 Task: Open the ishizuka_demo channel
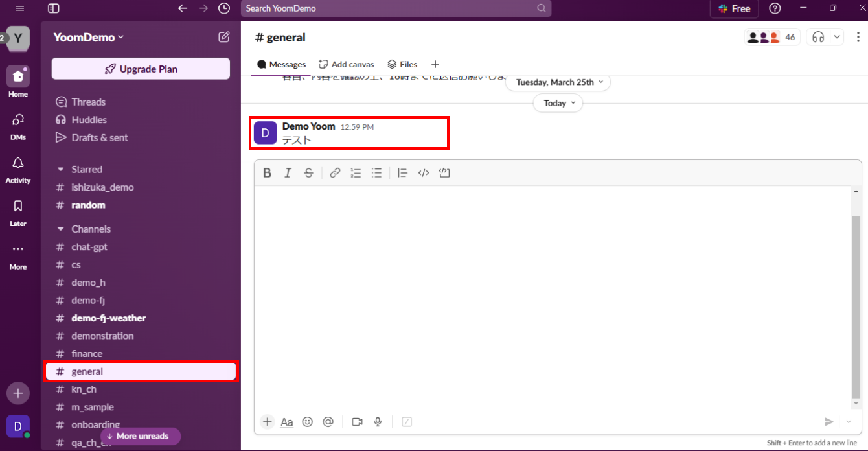[x=141, y=187]
